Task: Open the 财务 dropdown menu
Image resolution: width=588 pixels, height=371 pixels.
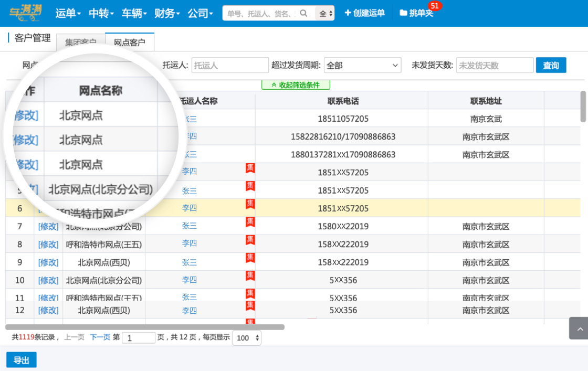Action: tap(167, 13)
